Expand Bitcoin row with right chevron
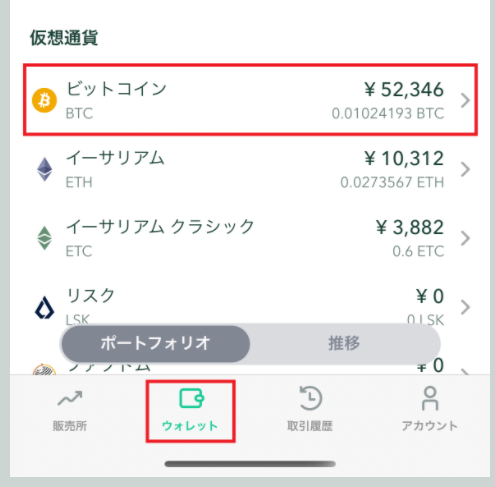 point(465,100)
